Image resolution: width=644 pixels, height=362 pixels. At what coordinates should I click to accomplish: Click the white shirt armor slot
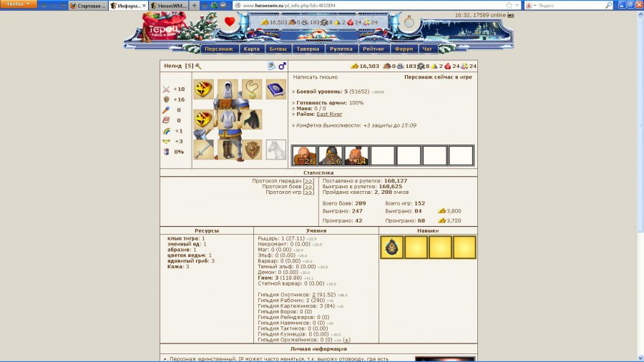(228, 119)
